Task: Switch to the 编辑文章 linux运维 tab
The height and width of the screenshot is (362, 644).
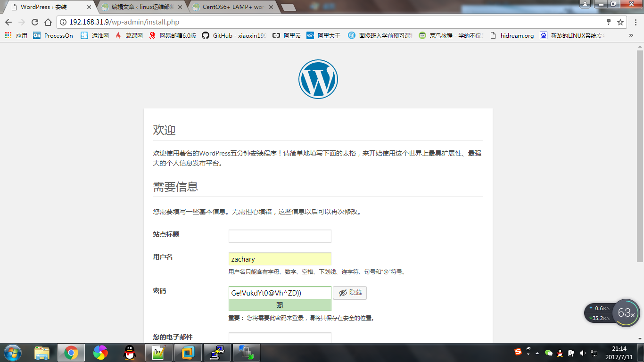Action: click(x=141, y=7)
